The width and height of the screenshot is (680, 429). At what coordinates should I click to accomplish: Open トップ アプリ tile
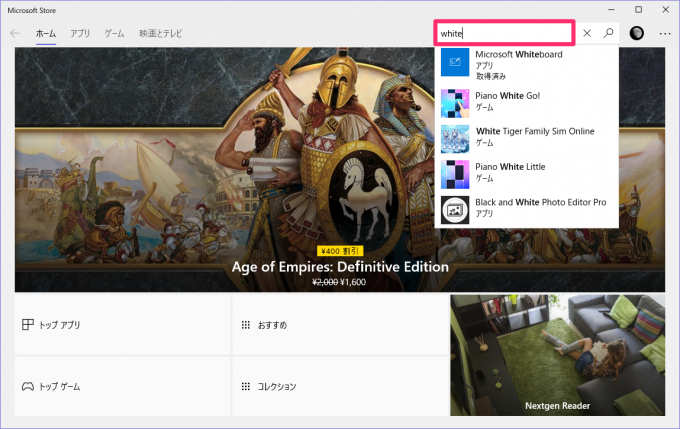pyautogui.click(x=122, y=324)
